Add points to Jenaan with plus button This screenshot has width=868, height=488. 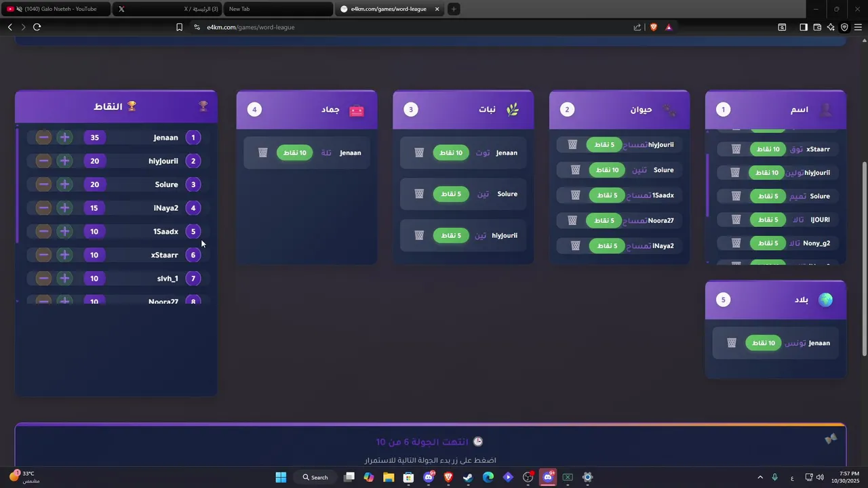pyautogui.click(x=64, y=138)
